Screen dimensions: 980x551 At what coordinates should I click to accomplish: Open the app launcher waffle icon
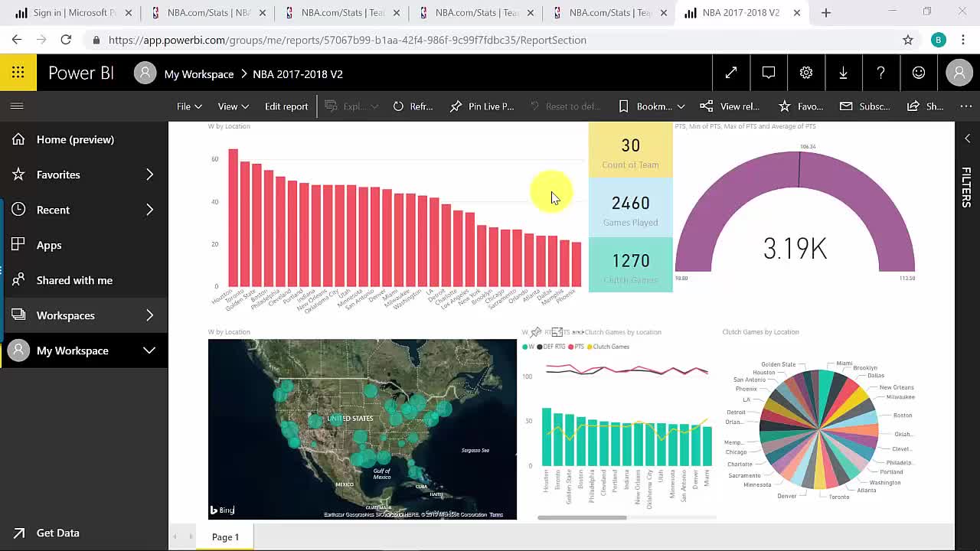[18, 73]
